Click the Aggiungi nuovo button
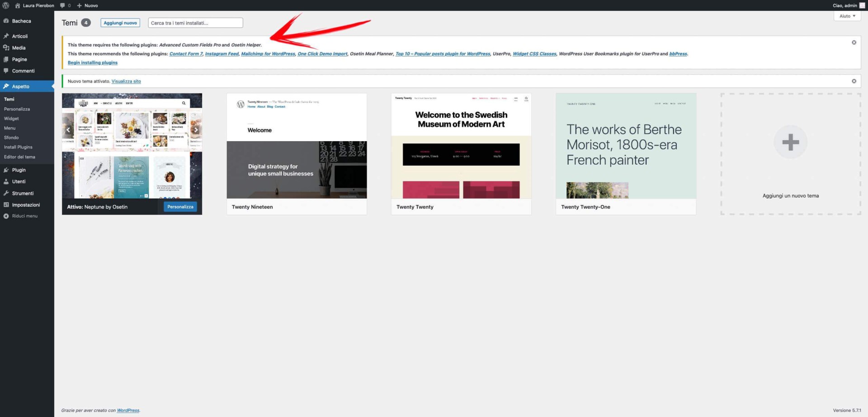The height and width of the screenshot is (417, 868). click(120, 23)
